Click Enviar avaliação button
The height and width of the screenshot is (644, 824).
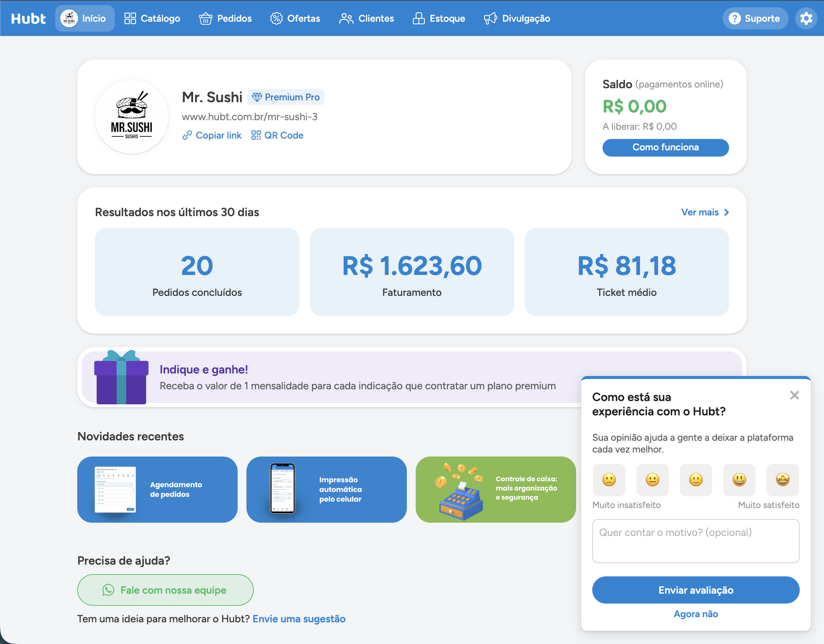(x=696, y=590)
